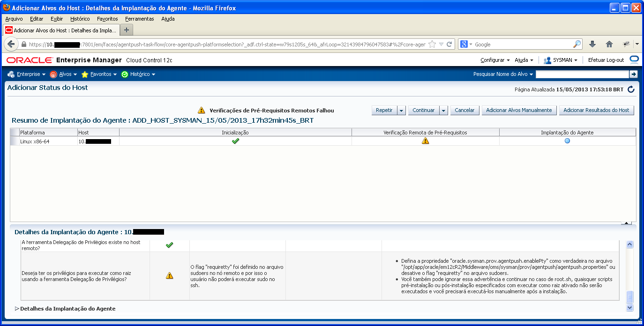Open dropdown arrow next to Repetir
The width and height of the screenshot is (644, 326).
coord(402,110)
